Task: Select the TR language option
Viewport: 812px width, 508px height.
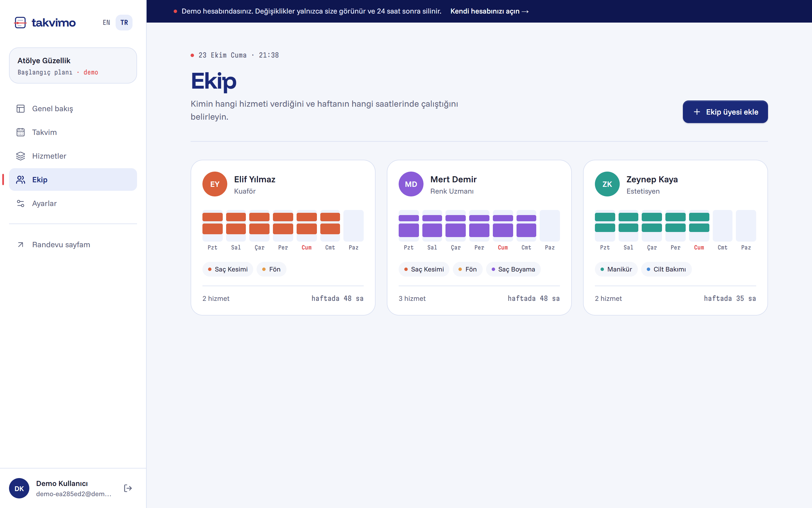Action: (124, 23)
